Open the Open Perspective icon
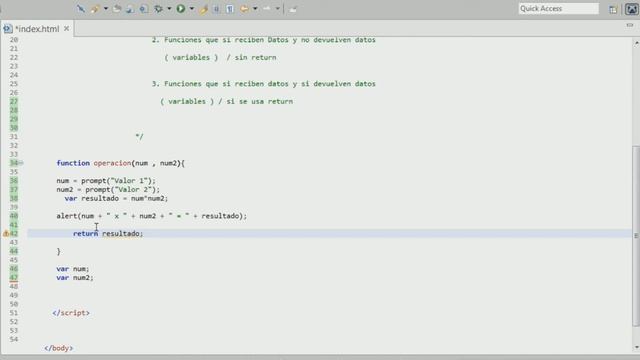640x360 pixels. coord(613,9)
